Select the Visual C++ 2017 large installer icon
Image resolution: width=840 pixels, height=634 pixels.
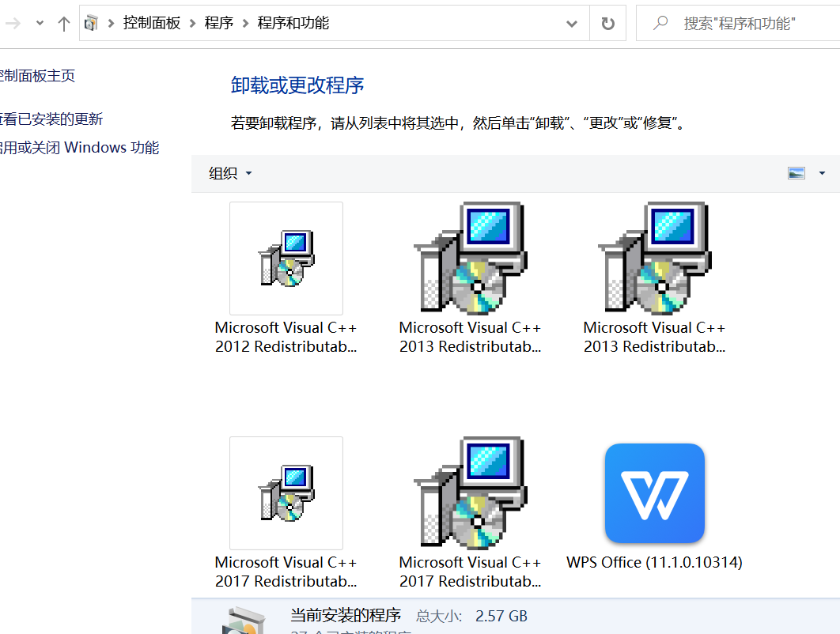pyautogui.click(x=471, y=492)
